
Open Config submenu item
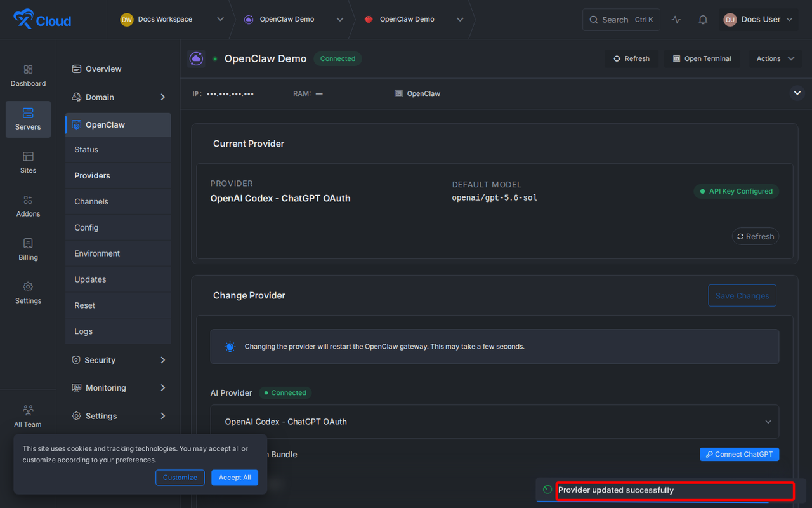[118, 227]
